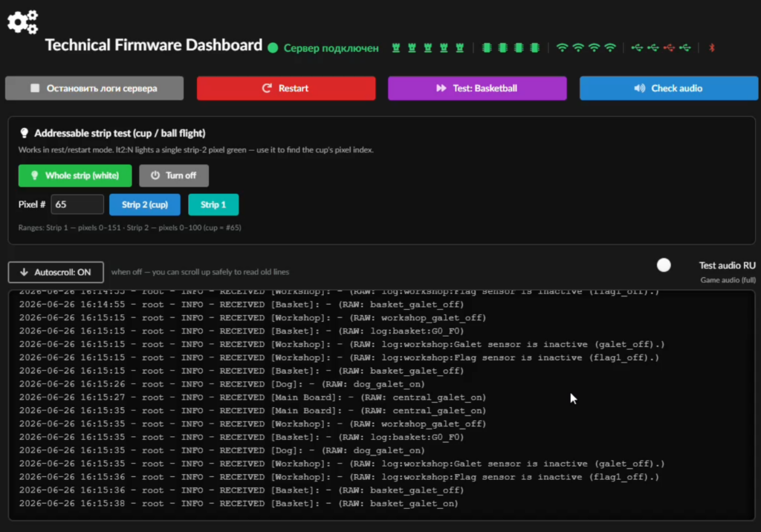Click the fifth rook status icon

coord(459,48)
